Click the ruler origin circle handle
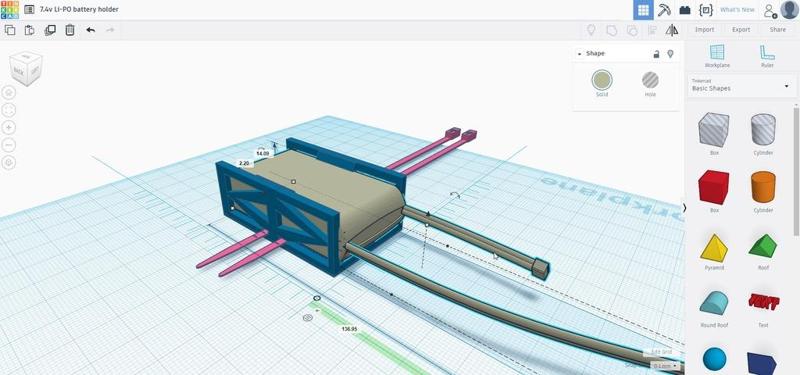Image resolution: width=800 pixels, height=375 pixels. [317, 298]
